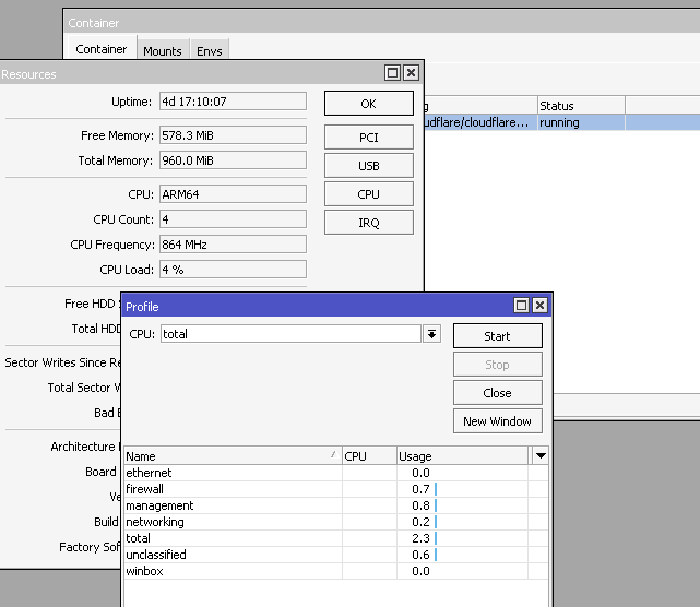Maximize the Resources window
The height and width of the screenshot is (607, 700).
(x=392, y=72)
